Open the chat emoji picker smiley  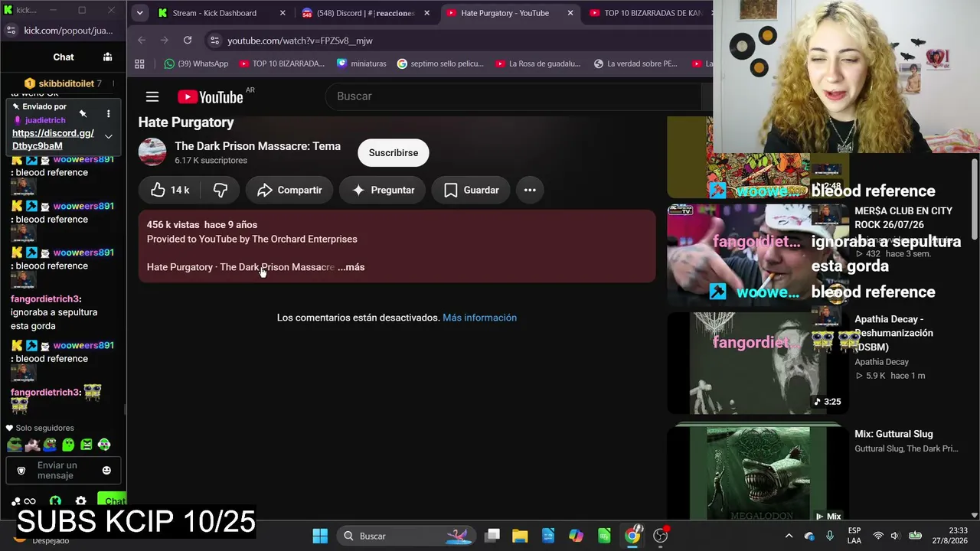click(106, 470)
